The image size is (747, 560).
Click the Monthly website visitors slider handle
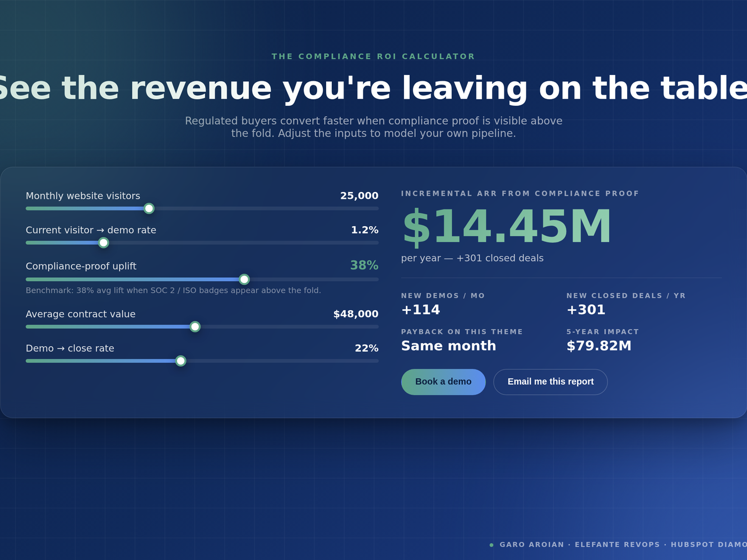pos(149,208)
